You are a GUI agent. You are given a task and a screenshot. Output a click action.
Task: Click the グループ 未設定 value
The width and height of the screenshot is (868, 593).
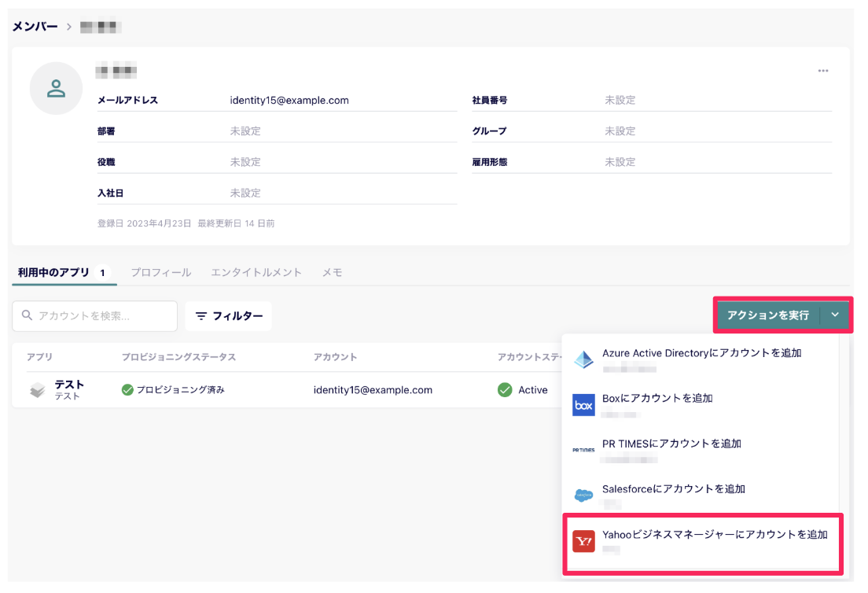620,131
